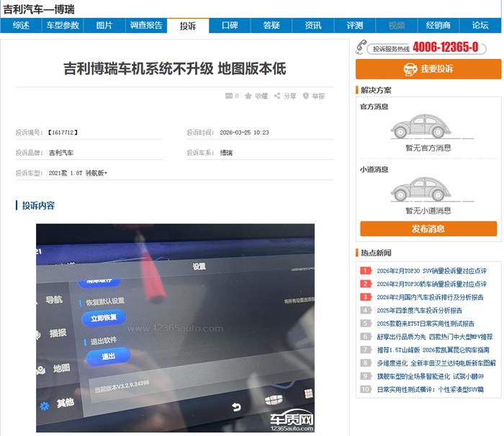Click the 投诉内容 section heading
Image resolution: width=504 pixels, height=436 pixels.
pos(38,205)
